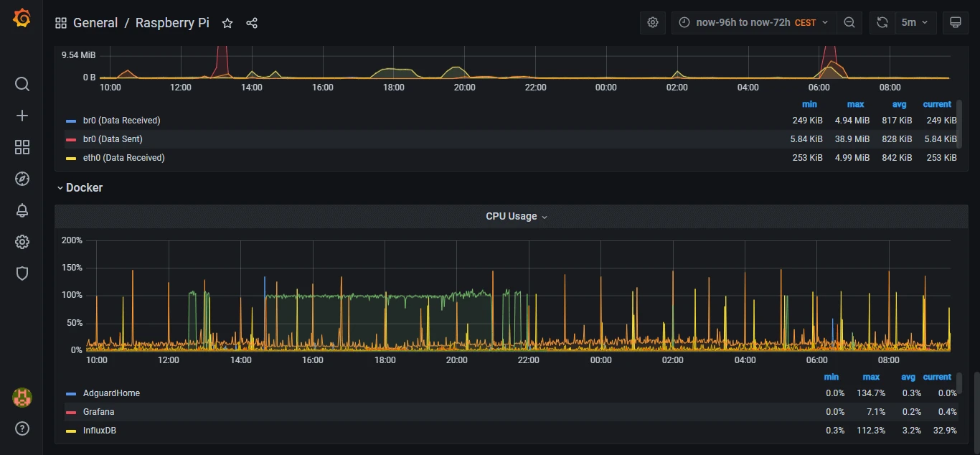Open the Server Admin shield icon
This screenshot has height=455, width=980.
pos(22,273)
